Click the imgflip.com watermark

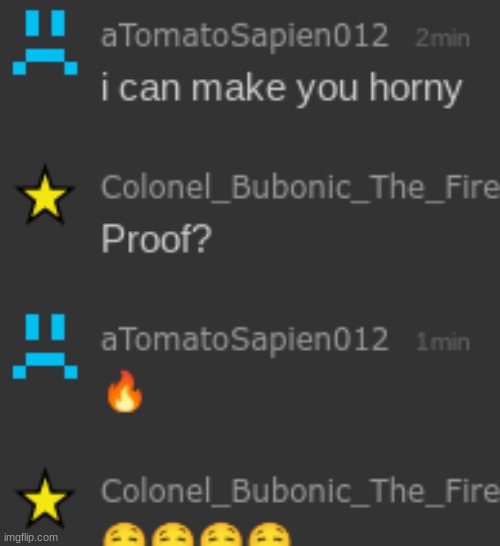31,537
